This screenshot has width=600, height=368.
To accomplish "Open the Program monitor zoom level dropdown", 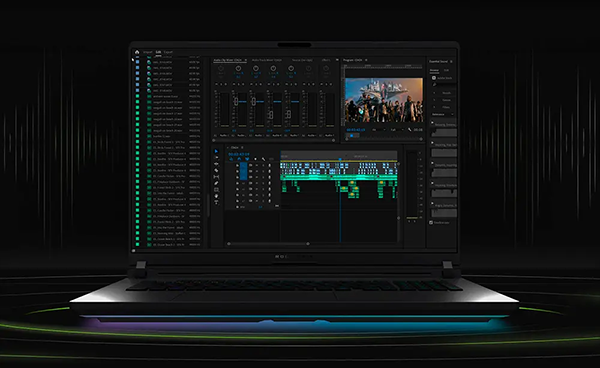I will point(379,130).
